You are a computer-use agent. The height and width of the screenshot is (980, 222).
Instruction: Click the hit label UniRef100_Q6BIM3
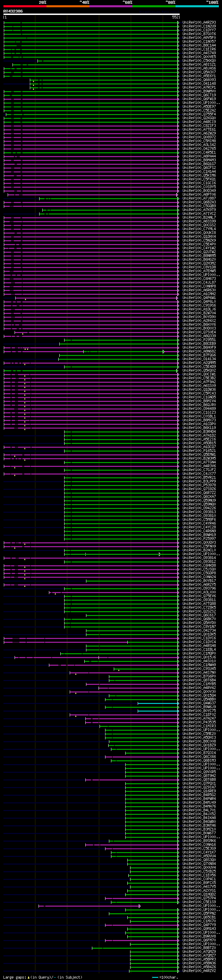[199, 761]
